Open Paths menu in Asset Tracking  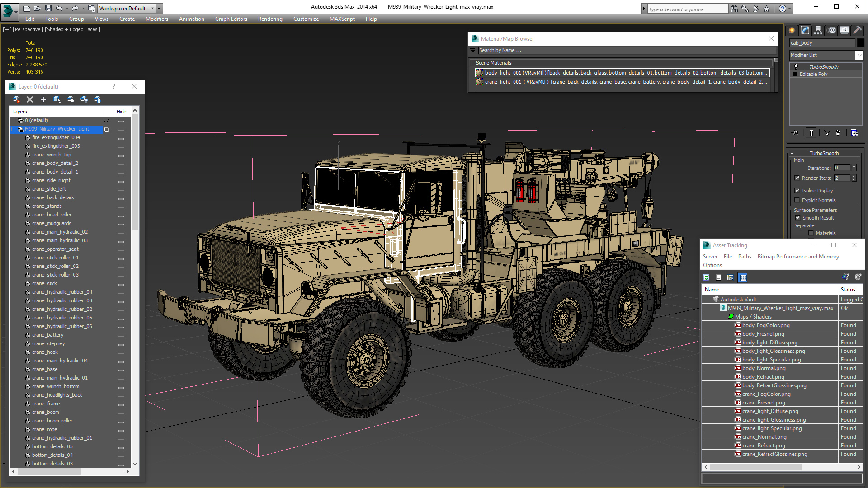coord(745,257)
